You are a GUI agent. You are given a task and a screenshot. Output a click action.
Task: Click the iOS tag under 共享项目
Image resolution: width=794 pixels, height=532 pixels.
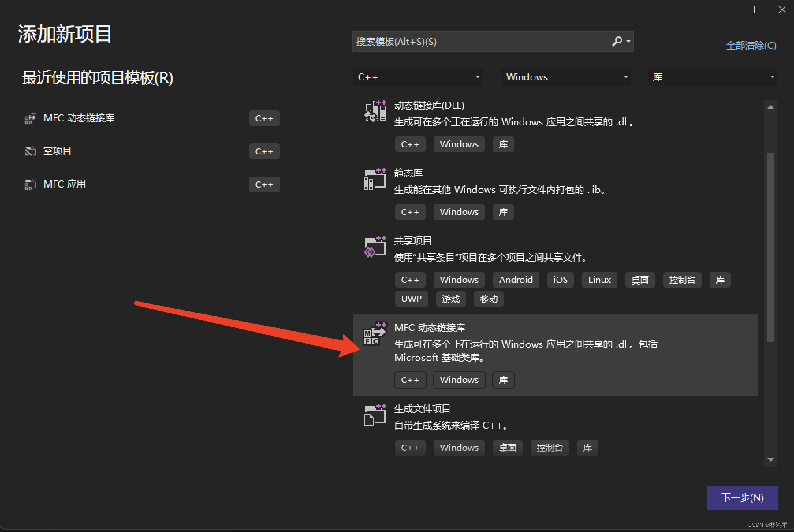[560, 280]
